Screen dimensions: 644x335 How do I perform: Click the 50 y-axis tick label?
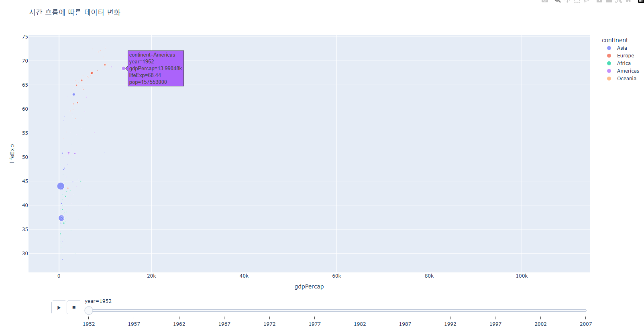pos(25,157)
